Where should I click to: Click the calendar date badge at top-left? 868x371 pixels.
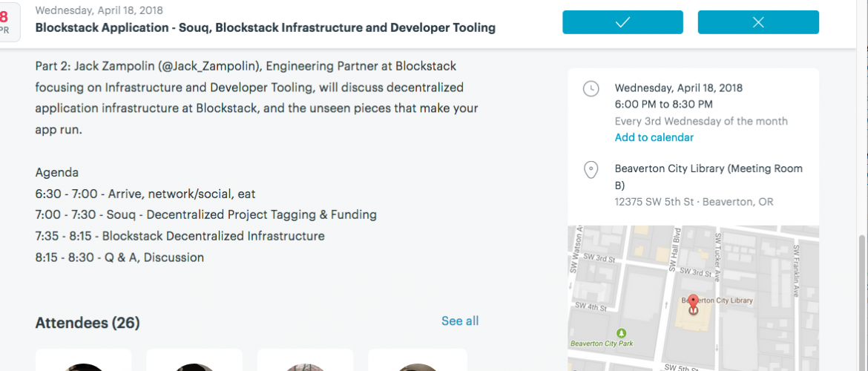[x=6, y=22]
